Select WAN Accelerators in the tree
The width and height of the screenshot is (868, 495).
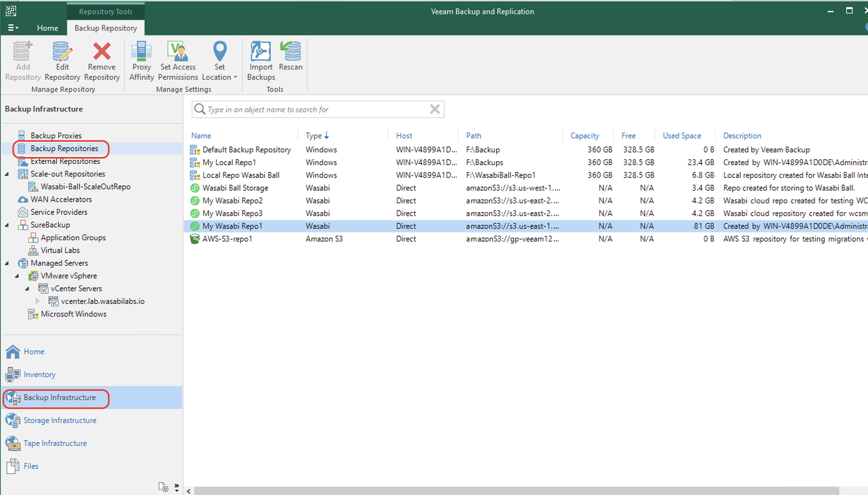coord(61,199)
